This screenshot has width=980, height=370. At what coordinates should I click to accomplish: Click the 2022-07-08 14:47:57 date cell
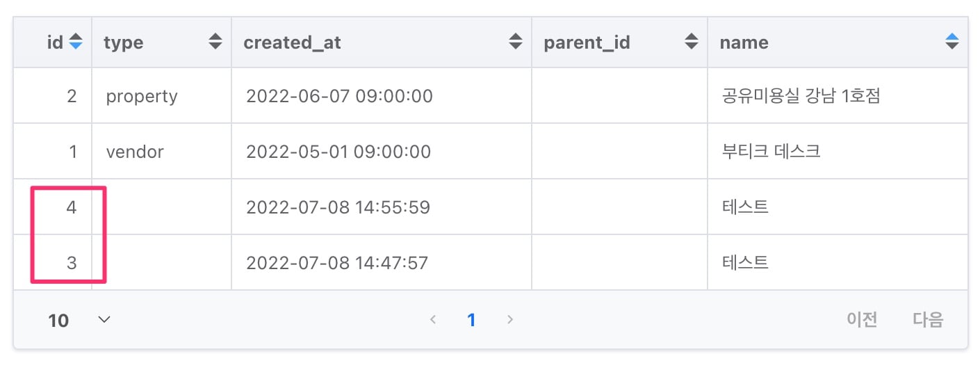point(337,263)
